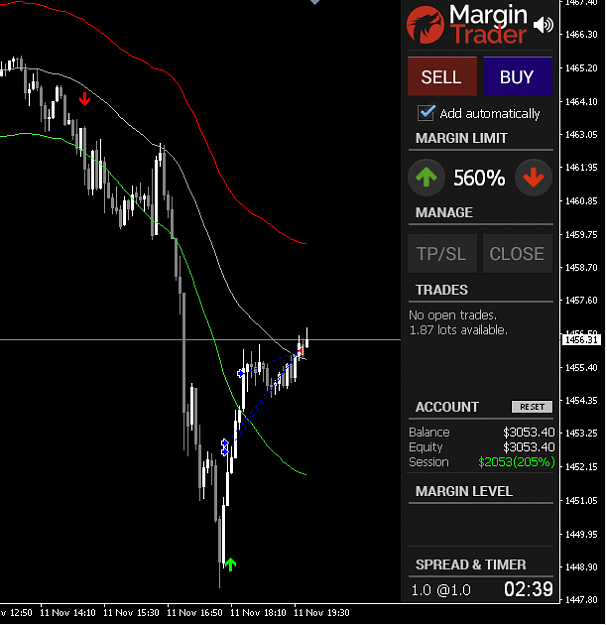This screenshot has width=607, height=625.
Task: Toggle the Add automatically checkbox
Action: pos(426,113)
